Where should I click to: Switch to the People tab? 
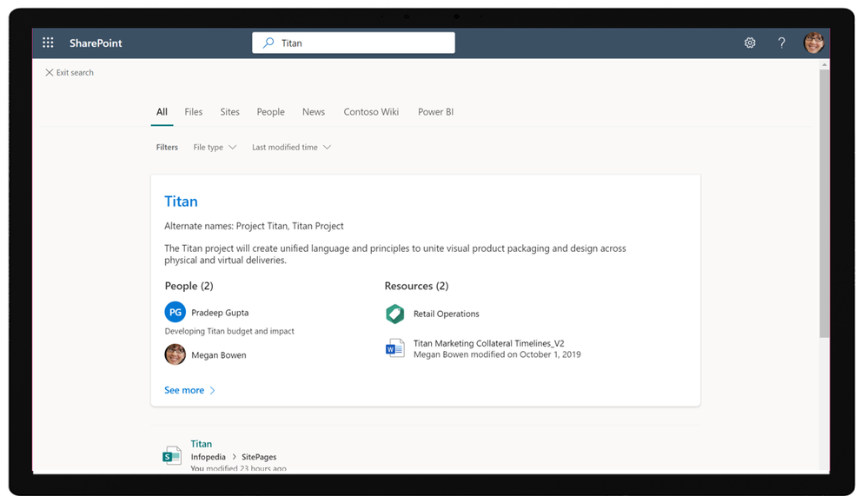pyautogui.click(x=271, y=112)
